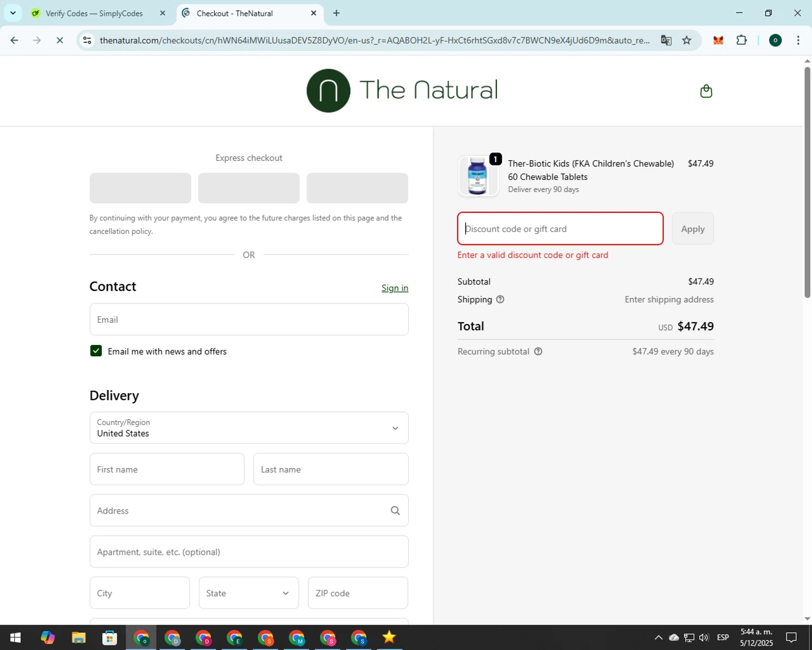Image resolution: width=812 pixels, height=650 pixels.
Task: Click the '$47.49 every 90 days' value
Action: [x=673, y=352]
